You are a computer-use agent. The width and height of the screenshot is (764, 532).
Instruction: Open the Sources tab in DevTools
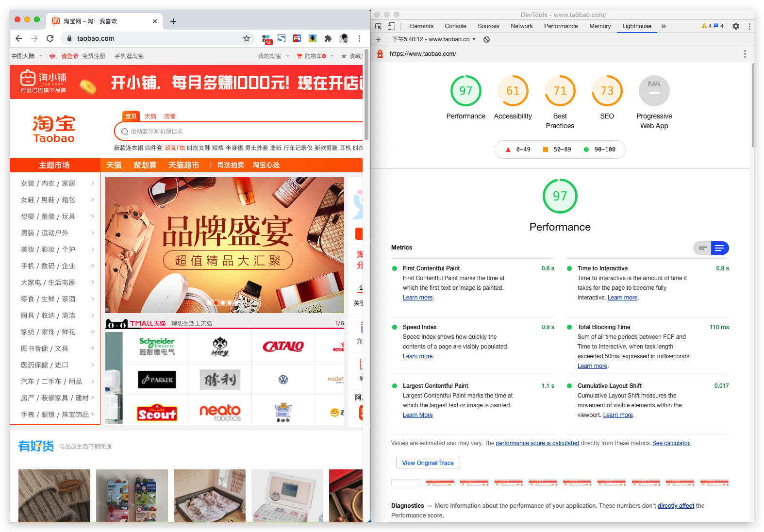tap(488, 26)
